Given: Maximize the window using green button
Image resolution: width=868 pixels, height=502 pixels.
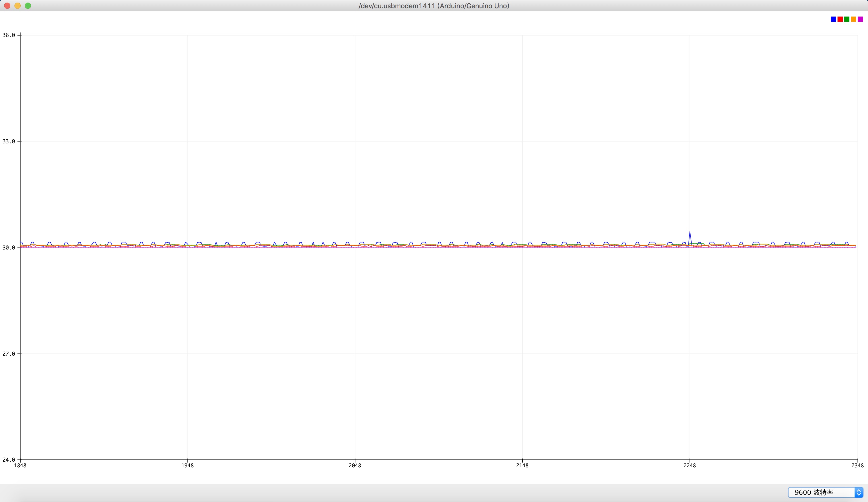Looking at the screenshot, I should point(28,6).
